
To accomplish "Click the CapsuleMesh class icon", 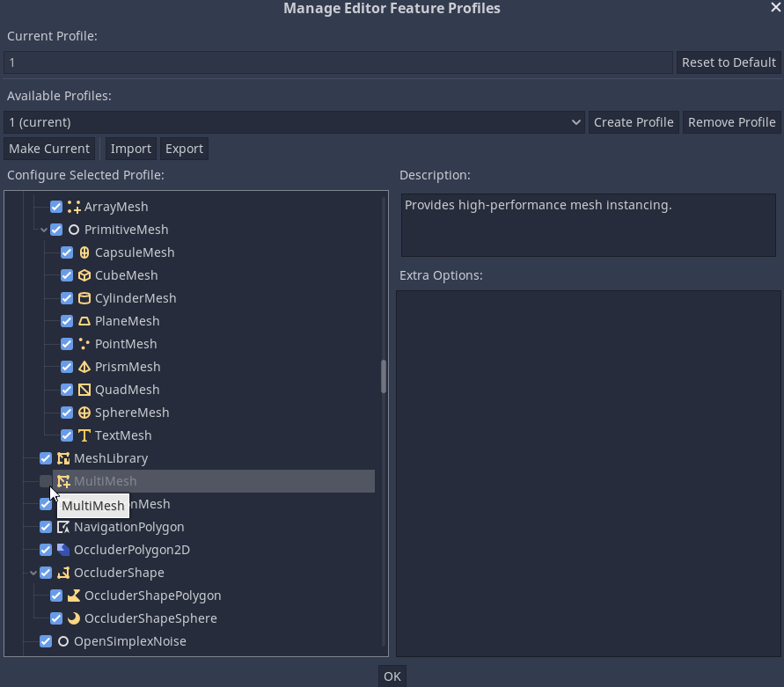I will pyautogui.click(x=84, y=252).
